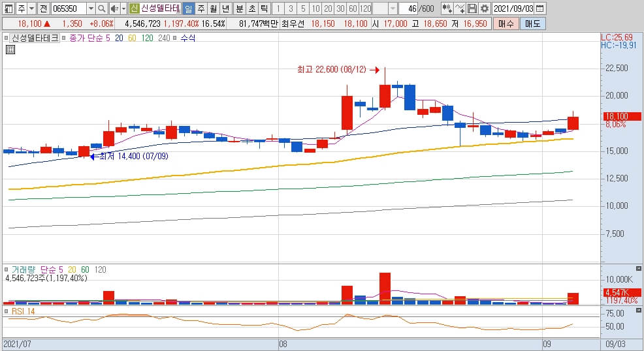644x351 pixels.
Task: Open the 주 market type dropdown arrow
Action: pos(31,8)
